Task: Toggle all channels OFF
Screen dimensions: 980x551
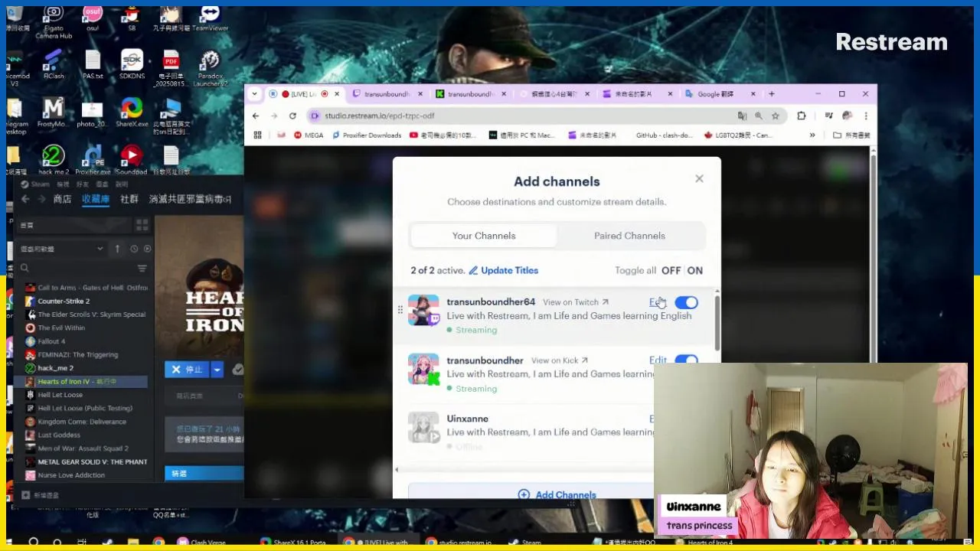Action: pos(671,270)
